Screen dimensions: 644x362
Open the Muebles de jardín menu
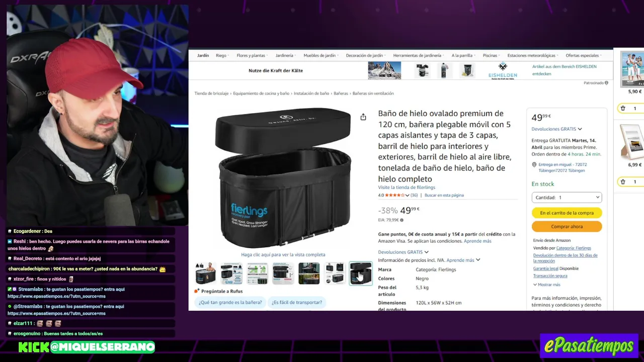coord(321,55)
